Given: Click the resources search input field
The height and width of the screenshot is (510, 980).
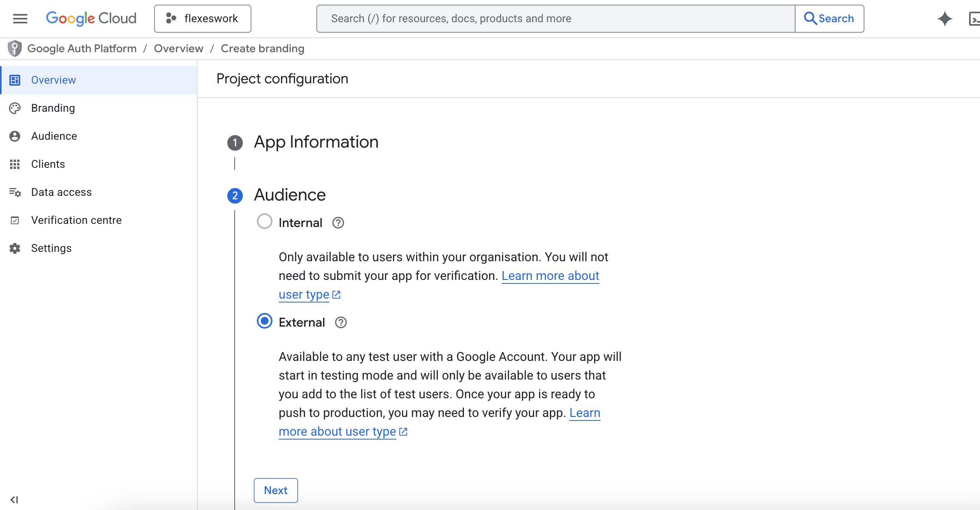Looking at the screenshot, I should [x=555, y=18].
